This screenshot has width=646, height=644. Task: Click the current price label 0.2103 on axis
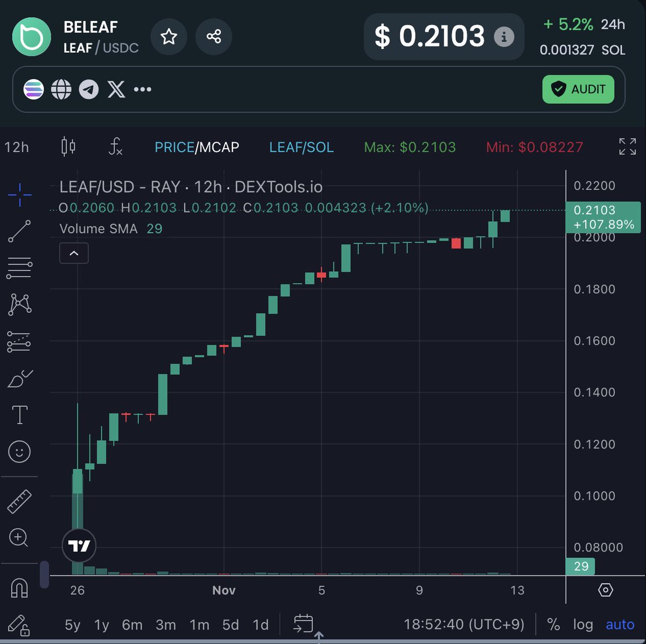(x=603, y=217)
